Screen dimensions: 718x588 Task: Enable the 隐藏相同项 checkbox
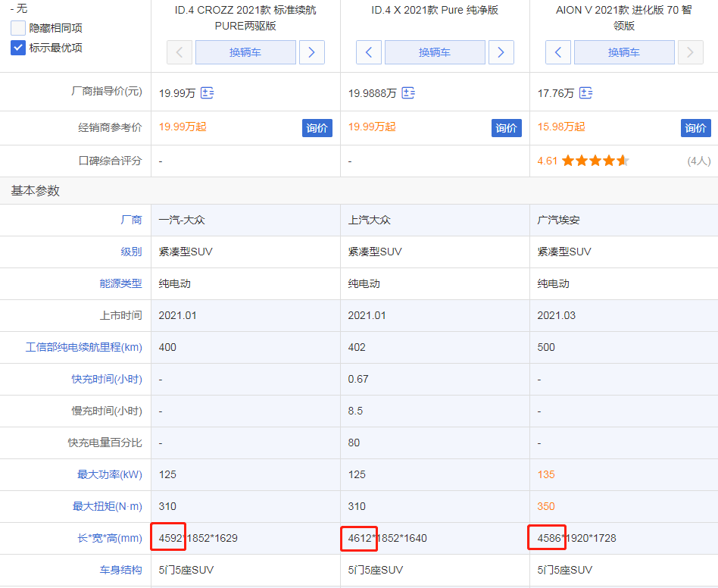tap(18, 28)
